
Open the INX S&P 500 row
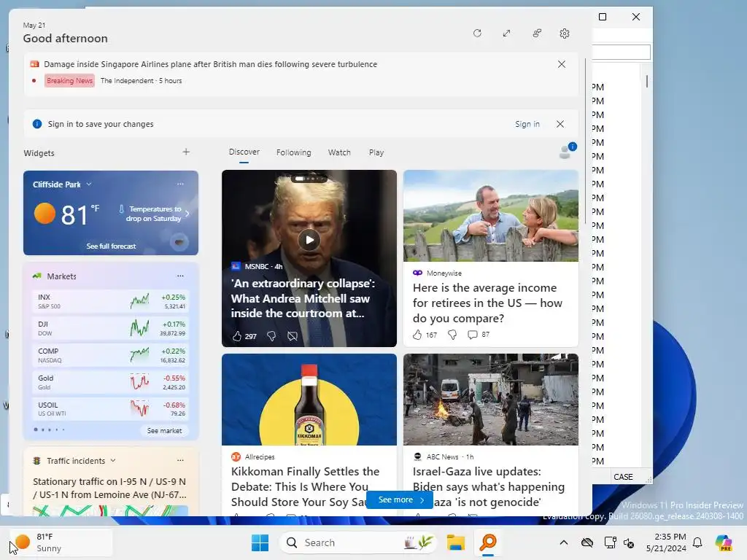[x=111, y=301]
